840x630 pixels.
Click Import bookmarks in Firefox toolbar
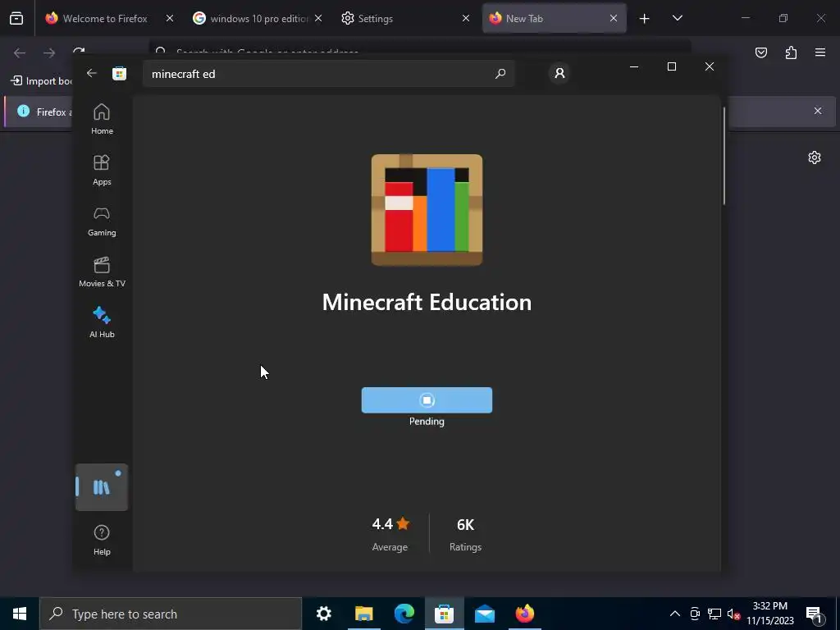(x=41, y=81)
